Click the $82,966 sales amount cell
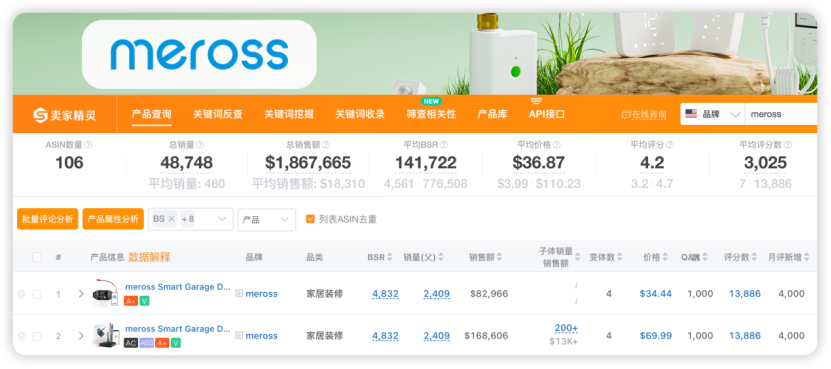The image size is (831, 369). [489, 294]
